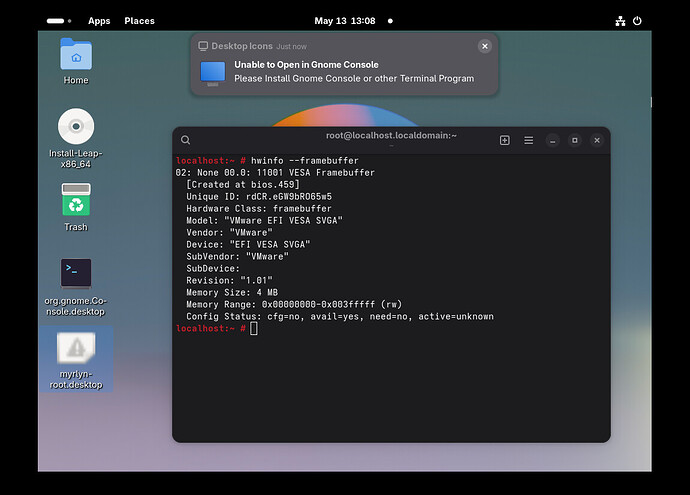This screenshot has height=495, width=690.
Task: Open the May 13 13:08 clock menu
Action: pyautogui.click(x=345, y=21)
